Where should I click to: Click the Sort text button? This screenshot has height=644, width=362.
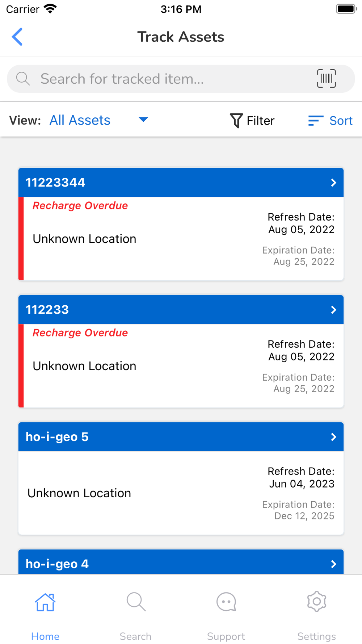[341, 121]
